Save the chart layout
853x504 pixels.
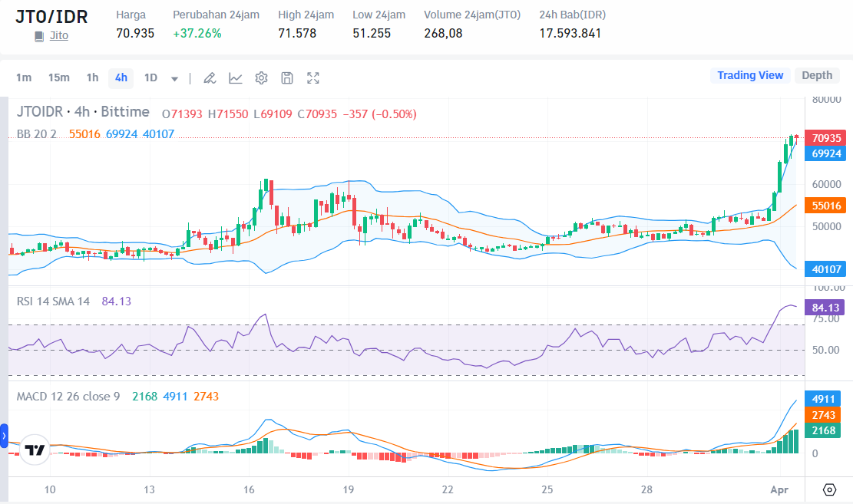pos(286,77)
